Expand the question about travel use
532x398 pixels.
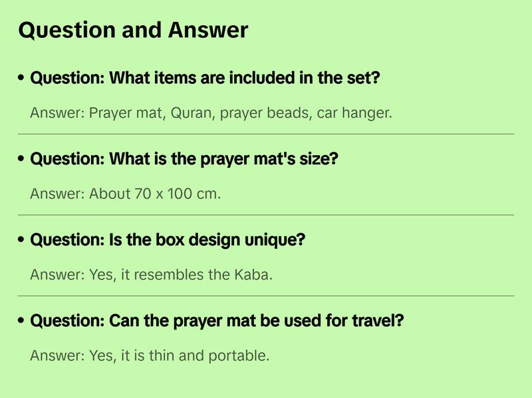click(x=217, y=321)
